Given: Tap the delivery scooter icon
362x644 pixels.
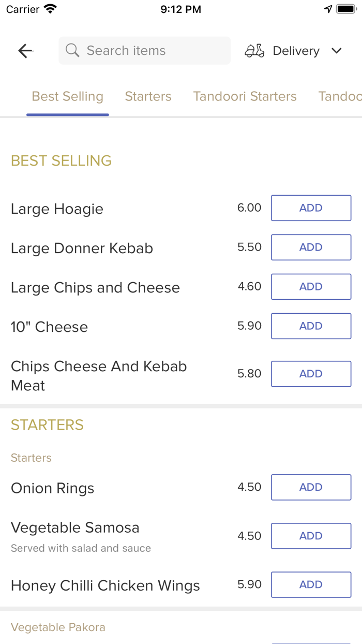Looking at the screenshot, I should [254, 51].
